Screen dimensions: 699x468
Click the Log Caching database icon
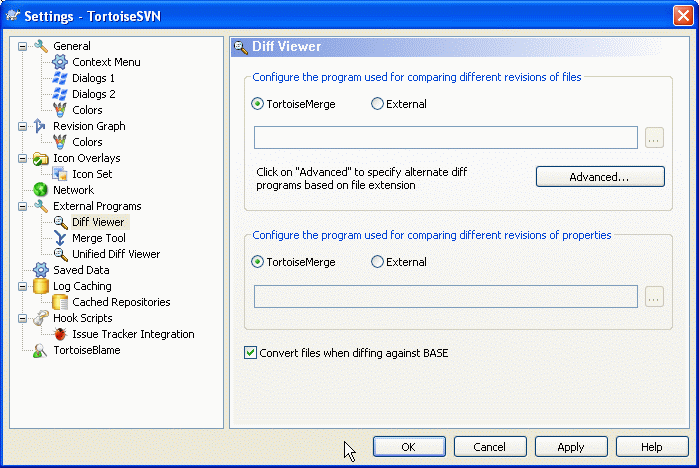coord(41,286)
